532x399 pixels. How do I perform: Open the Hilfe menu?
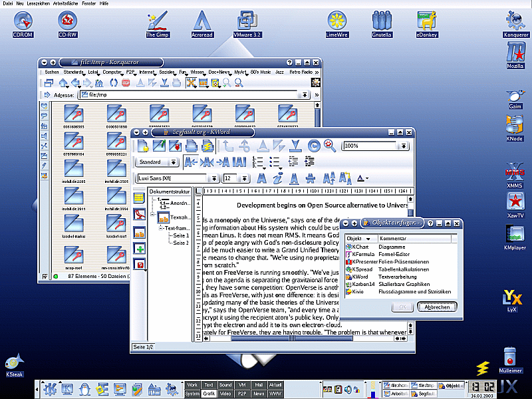coord(104,3)
